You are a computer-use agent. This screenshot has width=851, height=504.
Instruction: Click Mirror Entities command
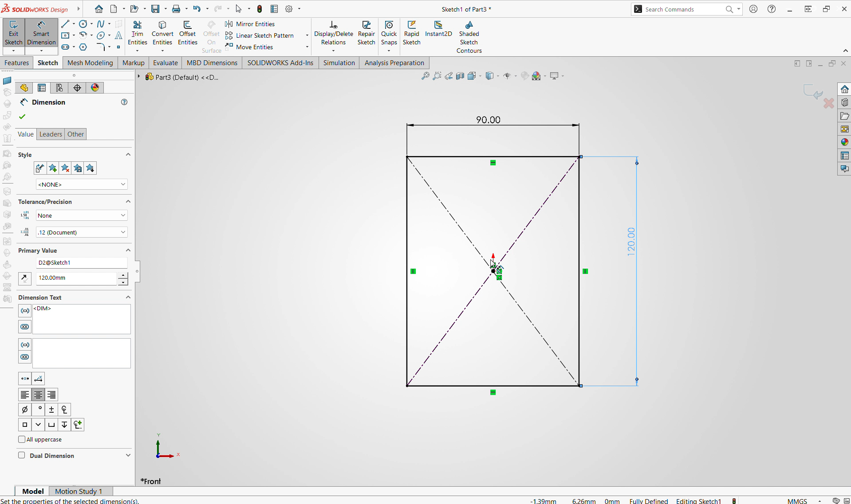click(250, 24)
